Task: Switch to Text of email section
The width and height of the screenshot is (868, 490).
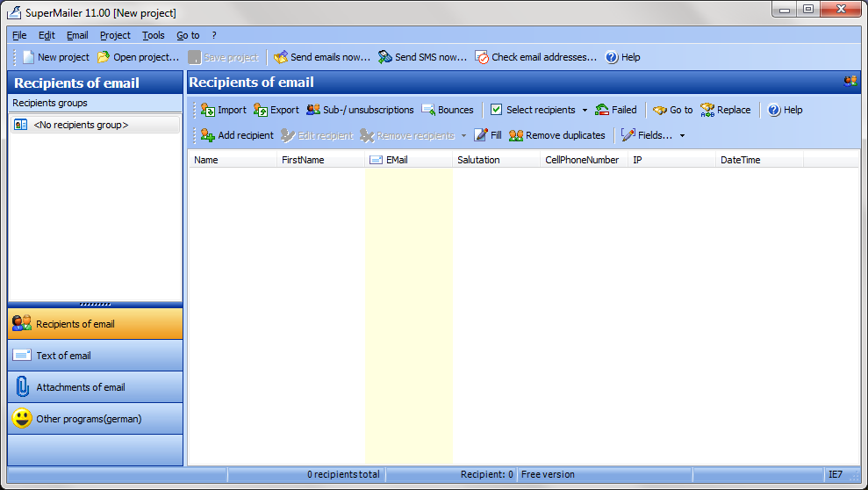Action: pos(95,356)
